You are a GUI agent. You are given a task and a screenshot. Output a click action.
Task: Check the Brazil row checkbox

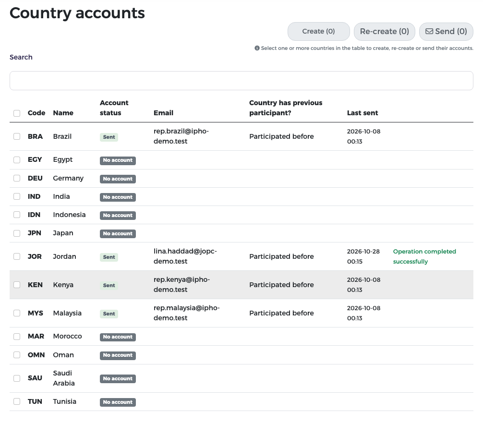click(x=17, y=136)
